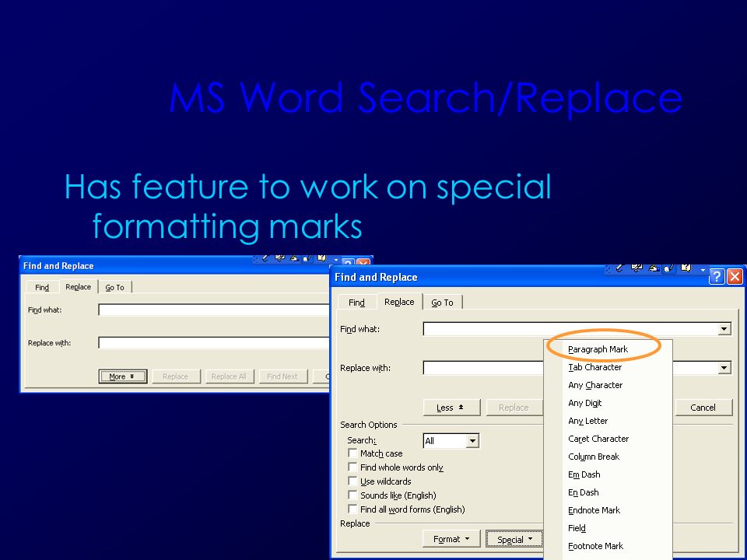Expand the Replace with history arrow in front dialog
This screenshot has width=747, height=560.
[x=724, y=368]
